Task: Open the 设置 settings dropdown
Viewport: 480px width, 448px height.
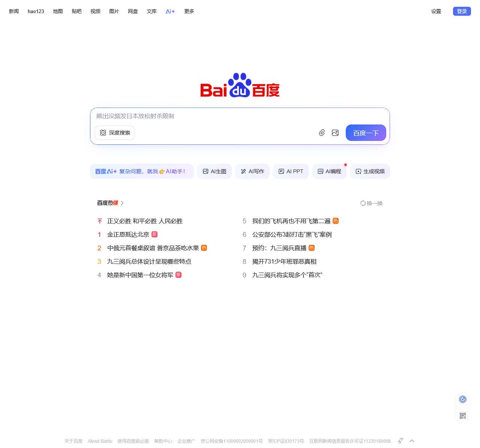Action: click(436, 11)
